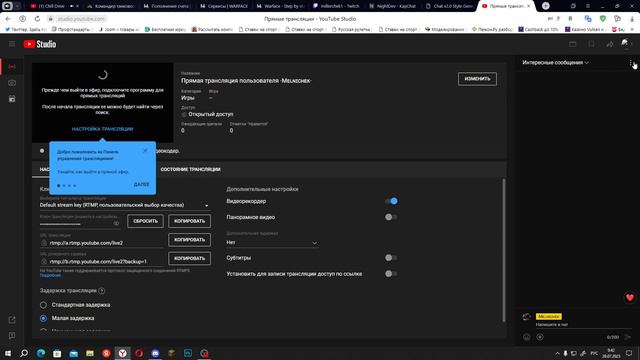Click the plus circle icon in chat

540,337
